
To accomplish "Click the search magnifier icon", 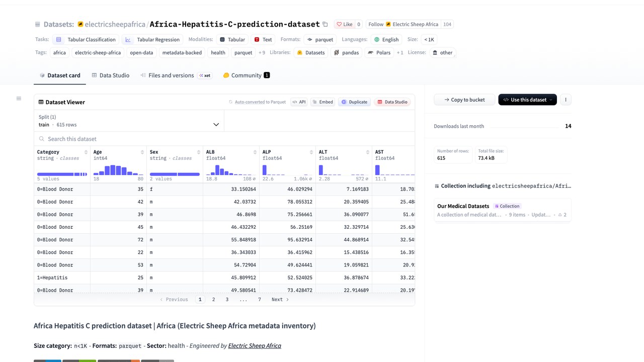I will coord(42,139).
